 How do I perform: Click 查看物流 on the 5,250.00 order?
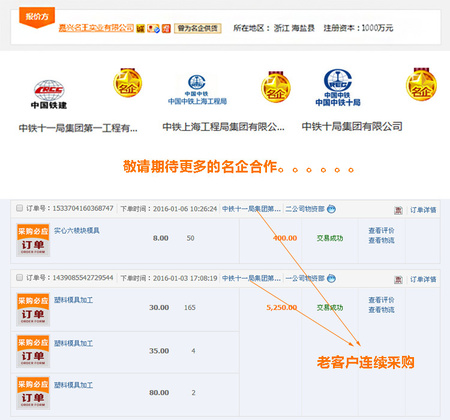(381, 310)
